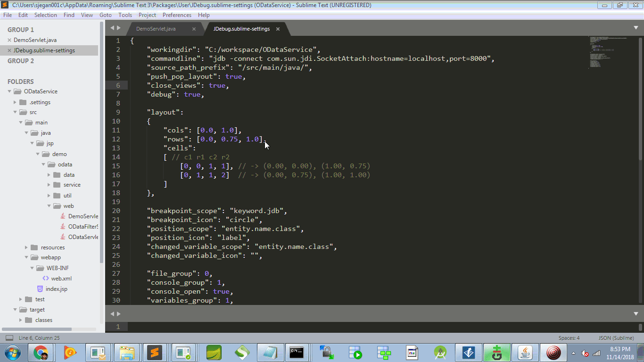
Task: Click the Java file icon beside ODataServle
Action: (63, 237)
